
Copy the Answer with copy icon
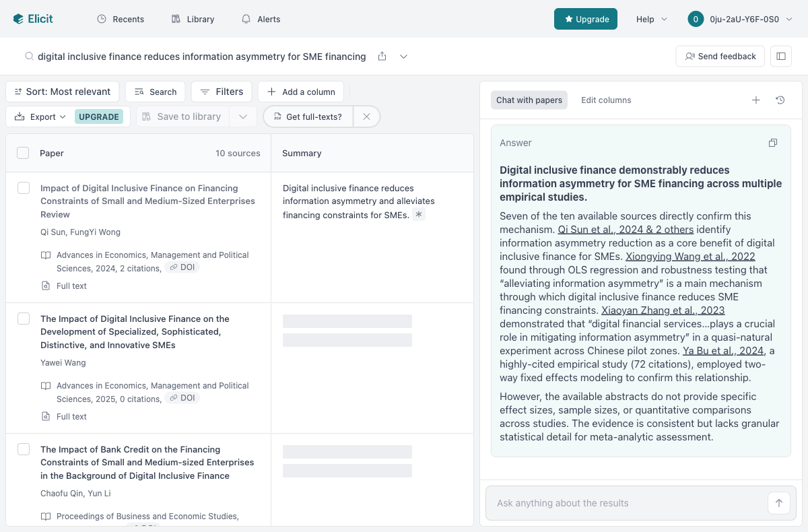[773, 143]
